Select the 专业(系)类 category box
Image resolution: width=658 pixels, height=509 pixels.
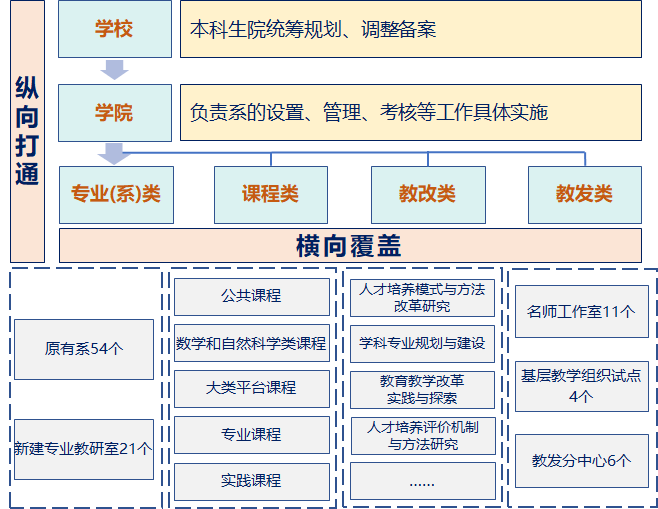[116, 194]
